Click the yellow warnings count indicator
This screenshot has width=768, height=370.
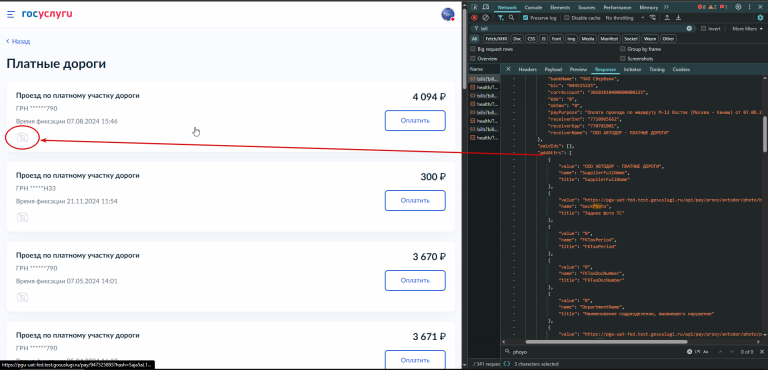click(x=712, y=7)
